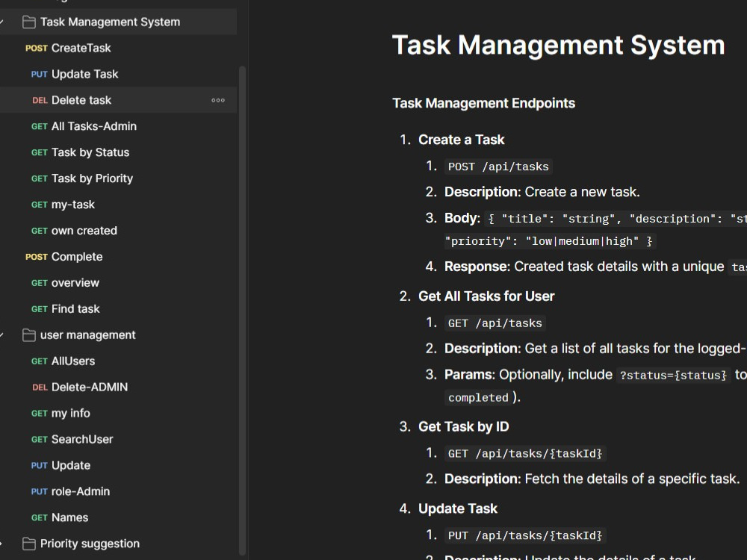Collapse the Task Management System folder chevron
747x560 pixels.
click(2, 22)
